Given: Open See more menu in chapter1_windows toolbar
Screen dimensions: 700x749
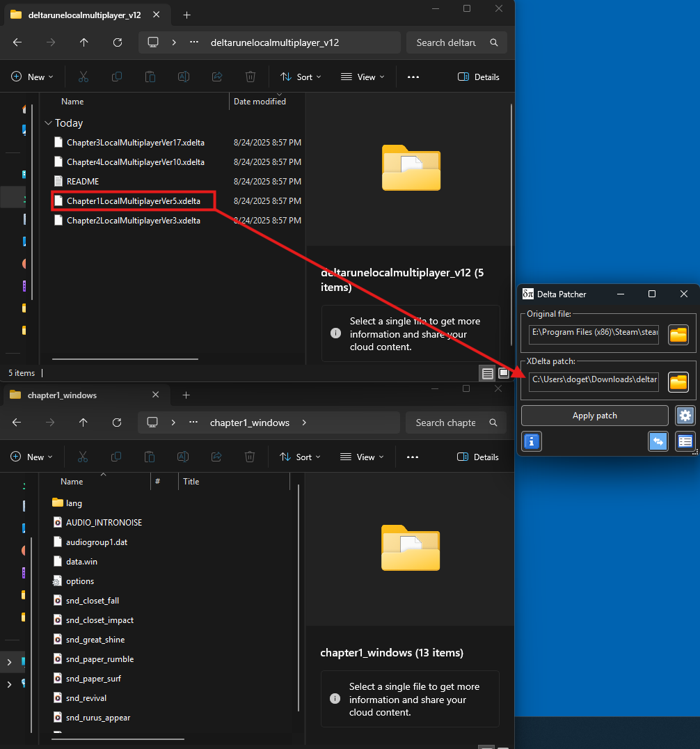Looking at the screenshot, I should [413, 457].
